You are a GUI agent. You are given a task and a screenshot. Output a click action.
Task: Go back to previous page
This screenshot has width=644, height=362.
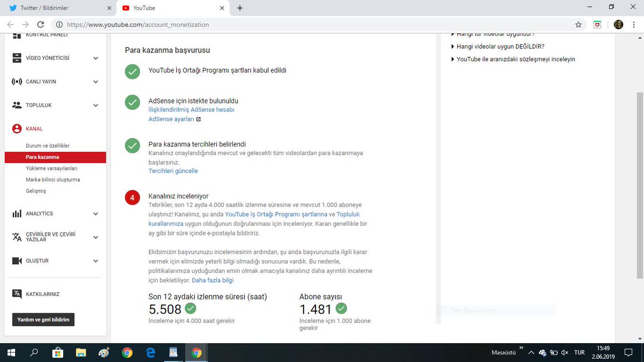[x=10, y=25]
